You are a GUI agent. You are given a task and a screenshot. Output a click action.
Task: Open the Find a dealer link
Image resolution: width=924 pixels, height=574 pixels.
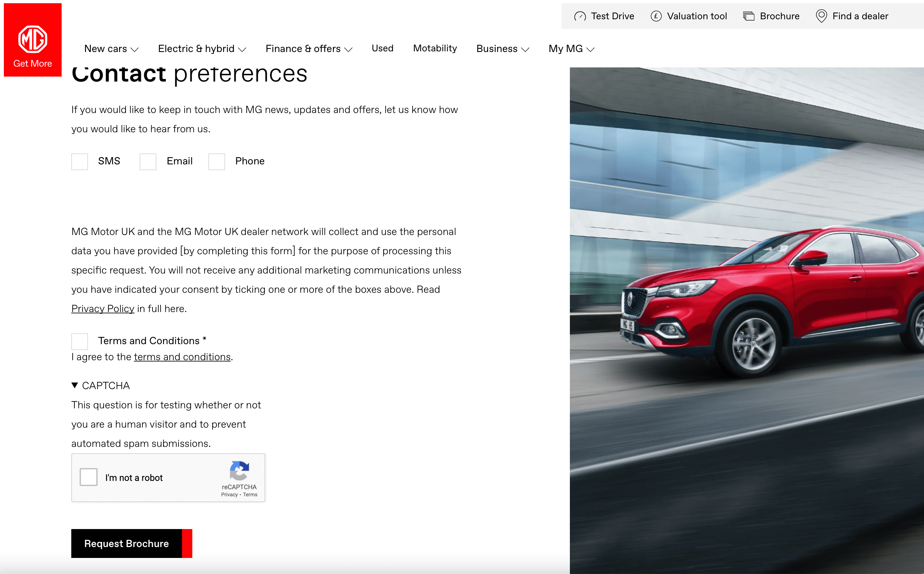tap(852, 16)
